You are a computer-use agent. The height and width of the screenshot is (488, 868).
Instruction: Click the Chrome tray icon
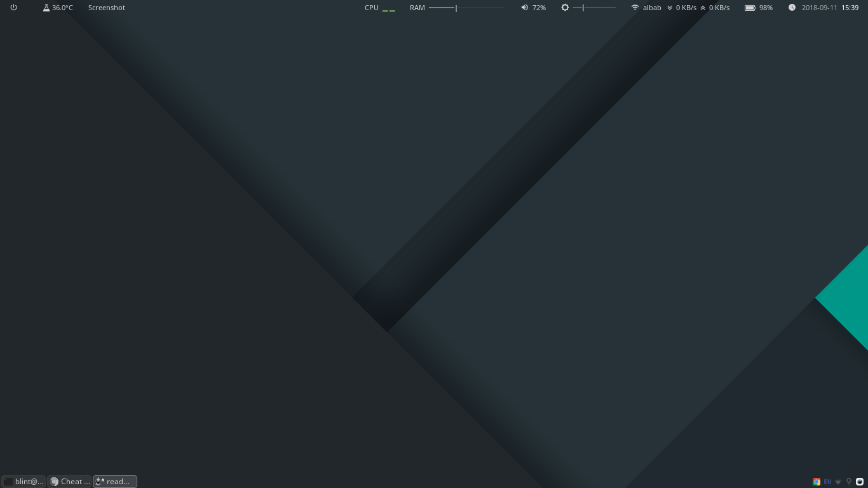point(817,482)
